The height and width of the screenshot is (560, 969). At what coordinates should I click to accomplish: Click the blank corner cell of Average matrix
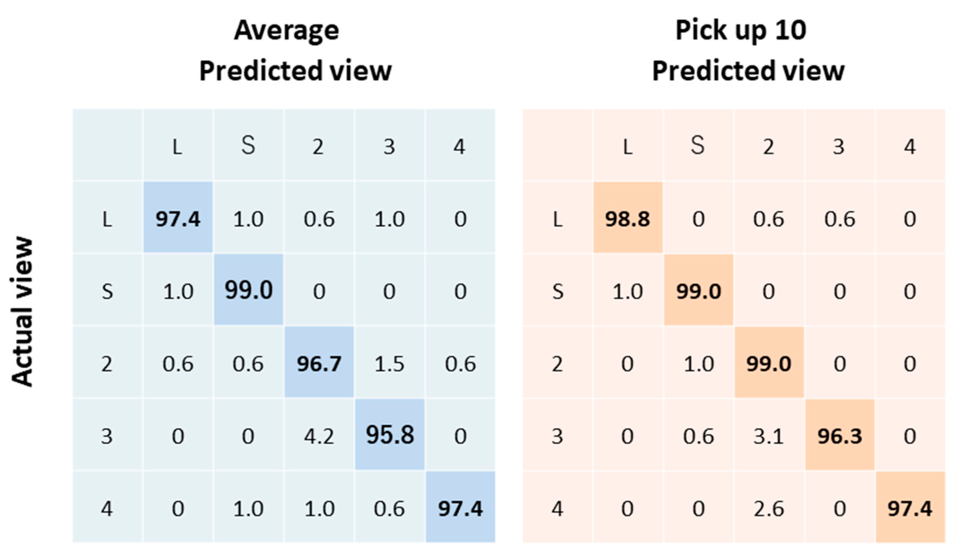coord(107,145)
